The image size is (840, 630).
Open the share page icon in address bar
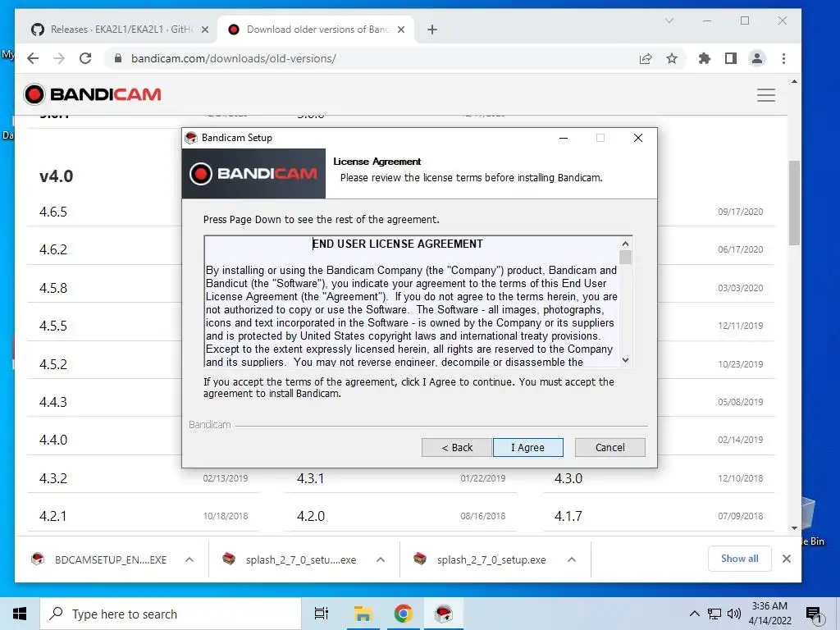click(x=646, y=58)
